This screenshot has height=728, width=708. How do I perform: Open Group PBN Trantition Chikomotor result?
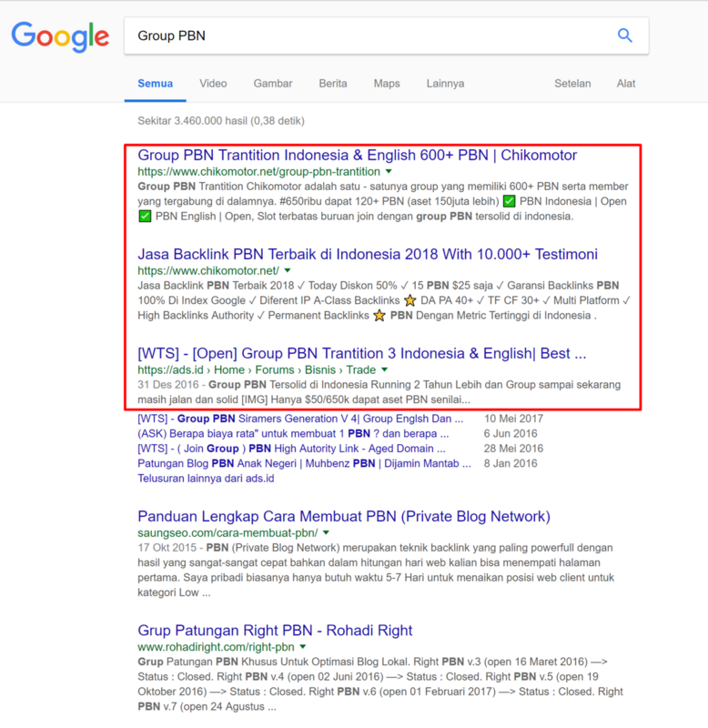(x=357, y=155)
